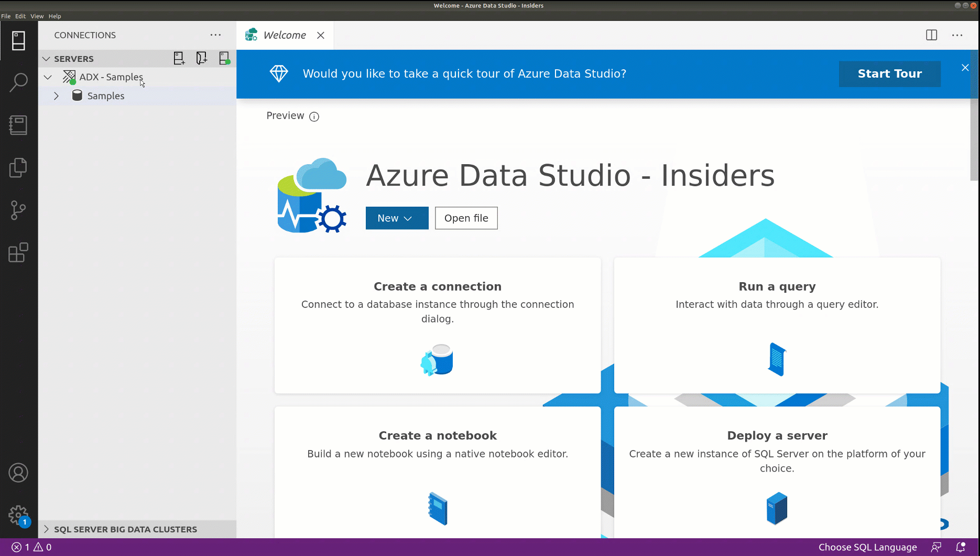Open the Connections view in the activity bar
980x556 pixels.
[19, 40]
